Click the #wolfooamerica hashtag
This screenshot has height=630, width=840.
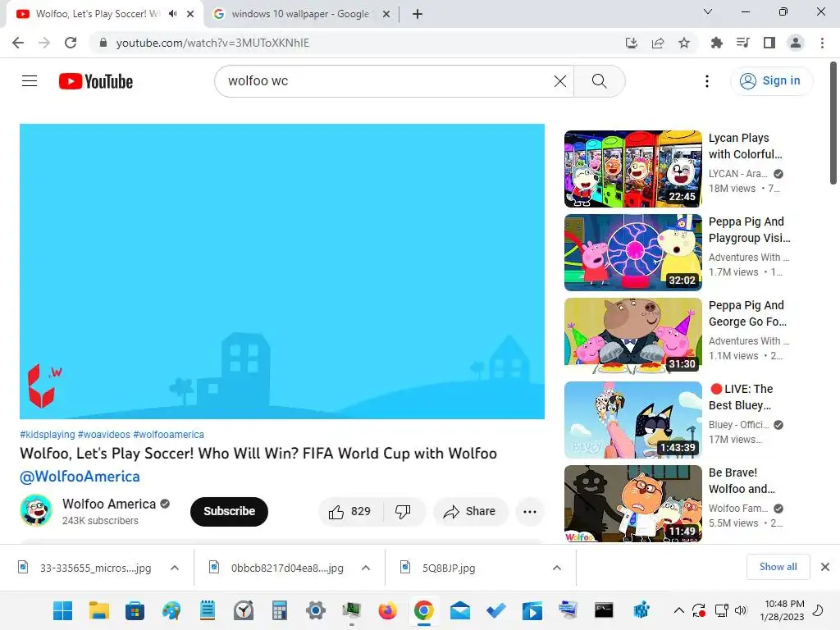169,435
